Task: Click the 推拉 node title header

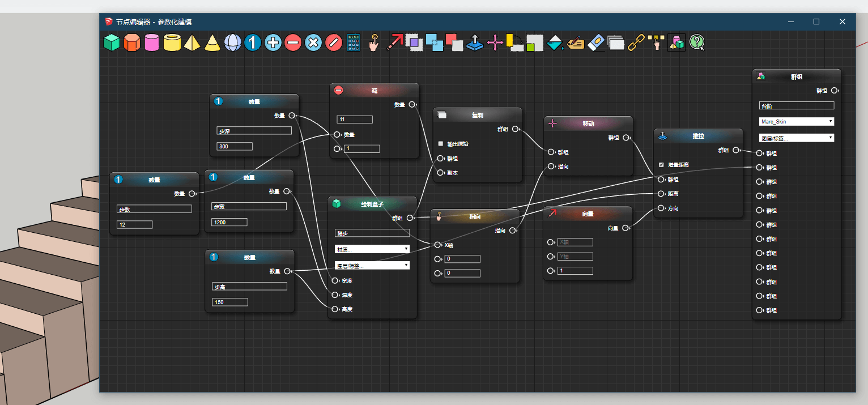Action: [x=698, y=137]
